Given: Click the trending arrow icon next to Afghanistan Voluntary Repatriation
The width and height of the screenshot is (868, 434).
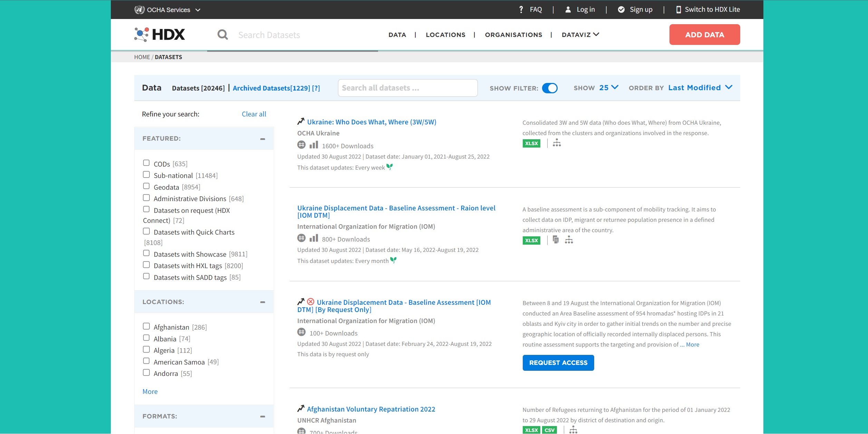Looking at the screenshot, I should click(301, 408).
